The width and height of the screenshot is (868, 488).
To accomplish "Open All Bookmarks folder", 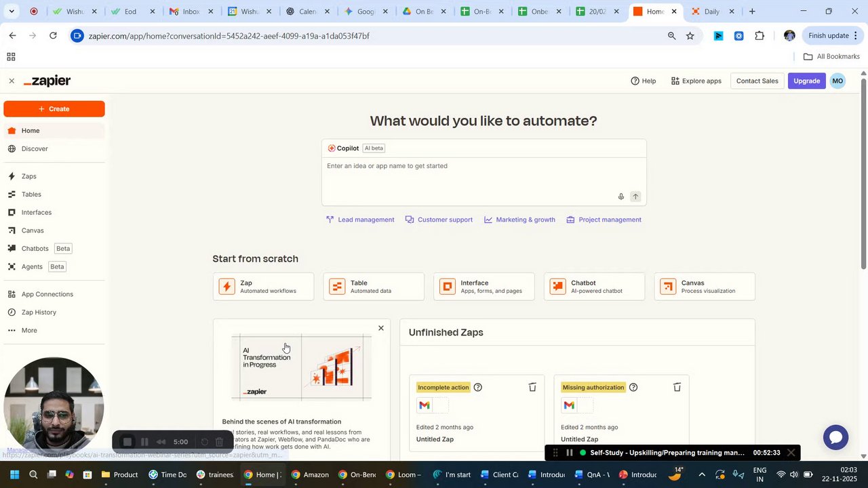I will [x=831, y=56].
